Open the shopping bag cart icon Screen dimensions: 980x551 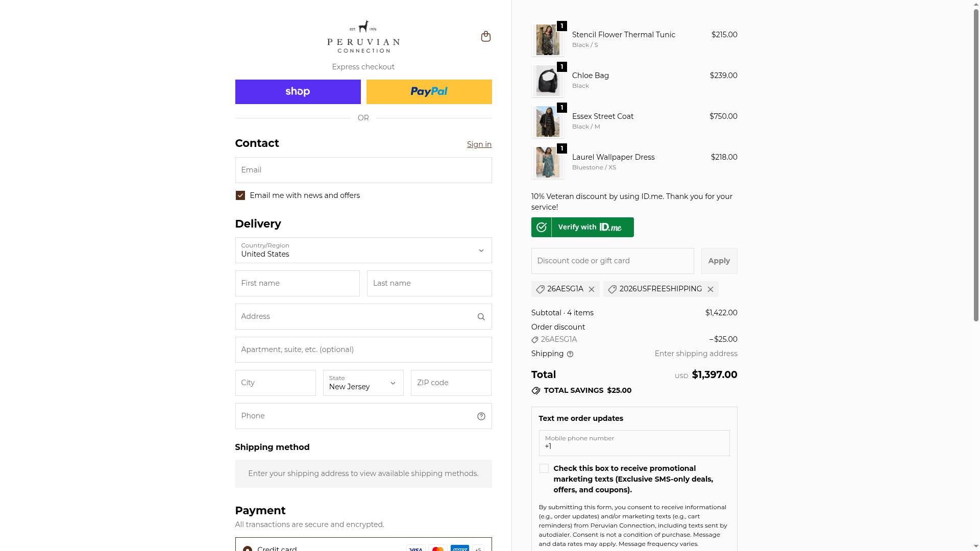485,36
